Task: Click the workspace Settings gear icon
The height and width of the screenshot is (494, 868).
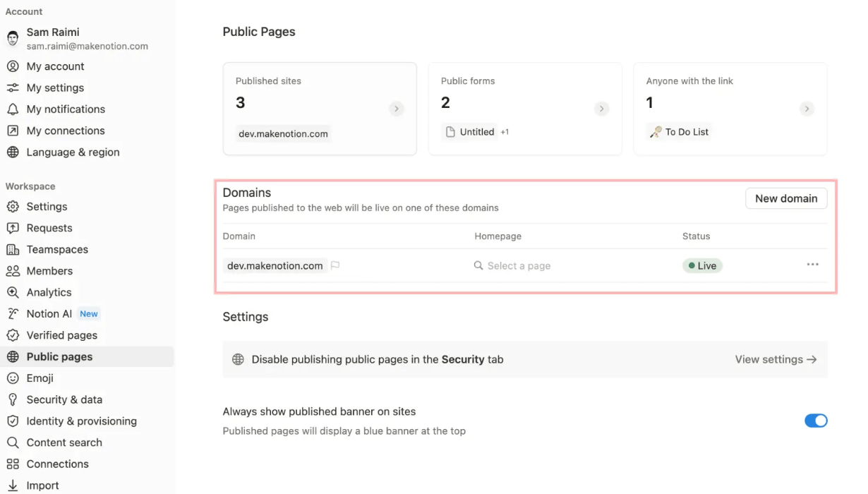Action: [13, 207]
